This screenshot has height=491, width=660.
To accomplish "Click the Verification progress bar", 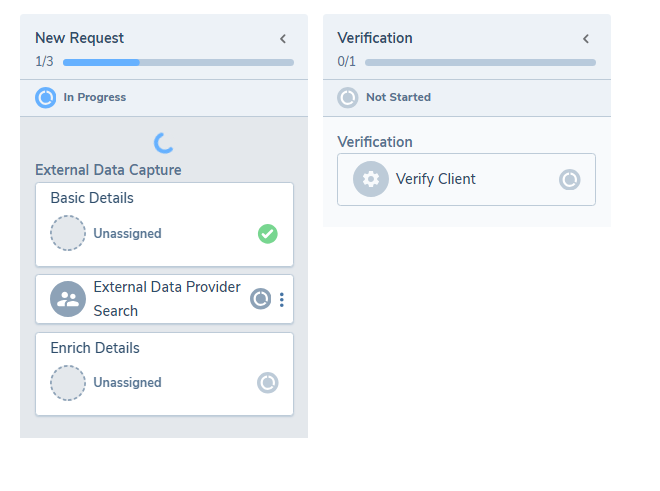I will click(480, 62).
